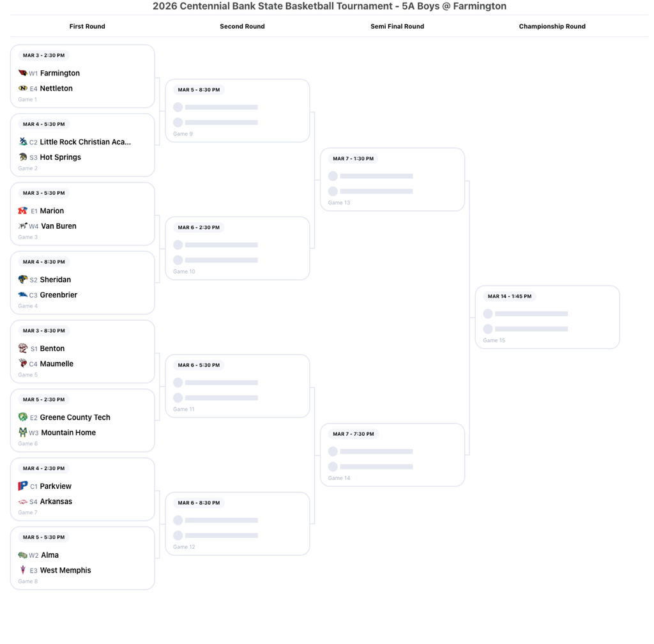Click the Parkview Patriots logo
This screenshot has height=644, width=654.
[24, 486]
